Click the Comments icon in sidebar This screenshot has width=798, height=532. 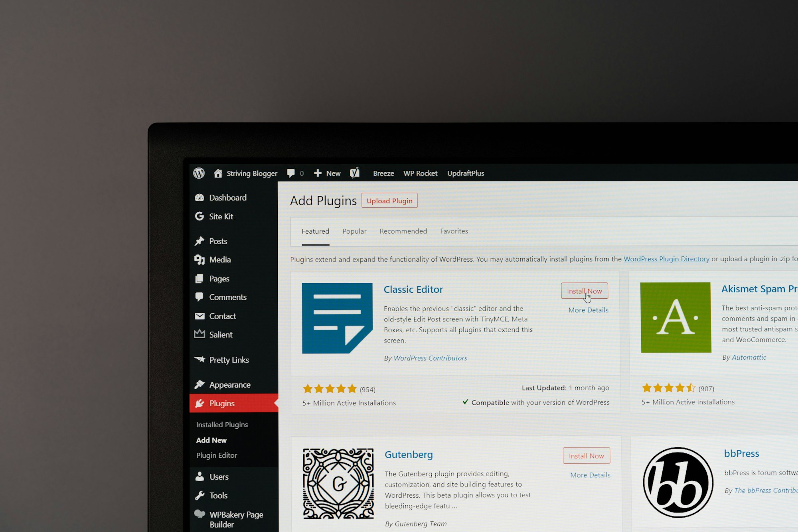pos(199,298)
